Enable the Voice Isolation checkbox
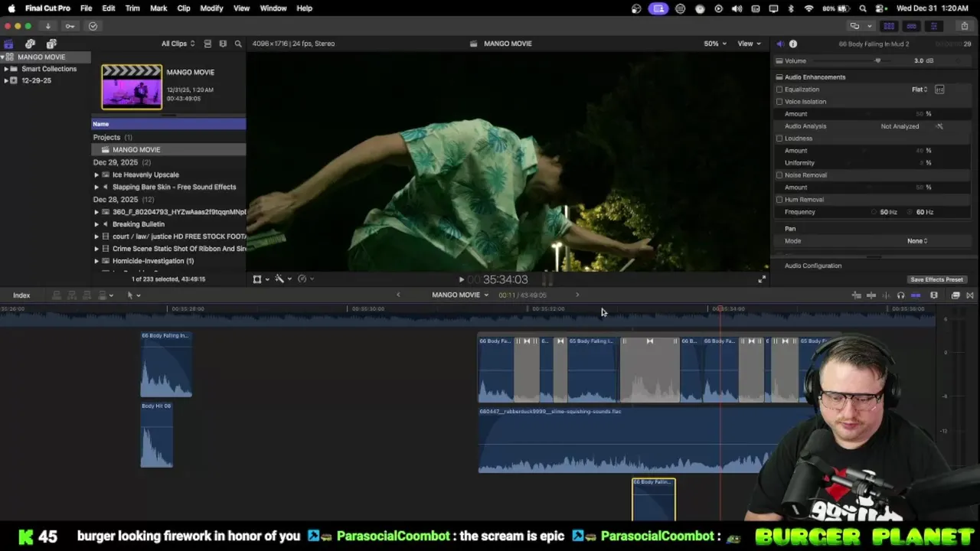Viewport: 980px width, 551px height. coord(779,102)
